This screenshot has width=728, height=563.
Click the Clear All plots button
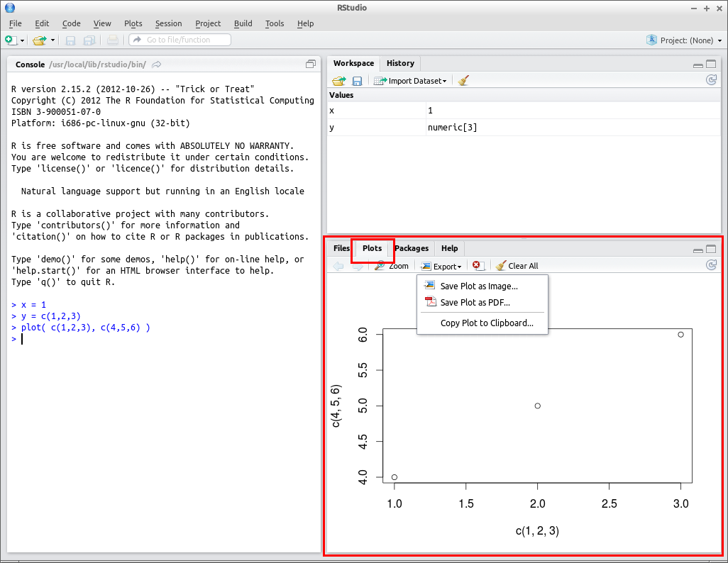[x=517, y=265]
